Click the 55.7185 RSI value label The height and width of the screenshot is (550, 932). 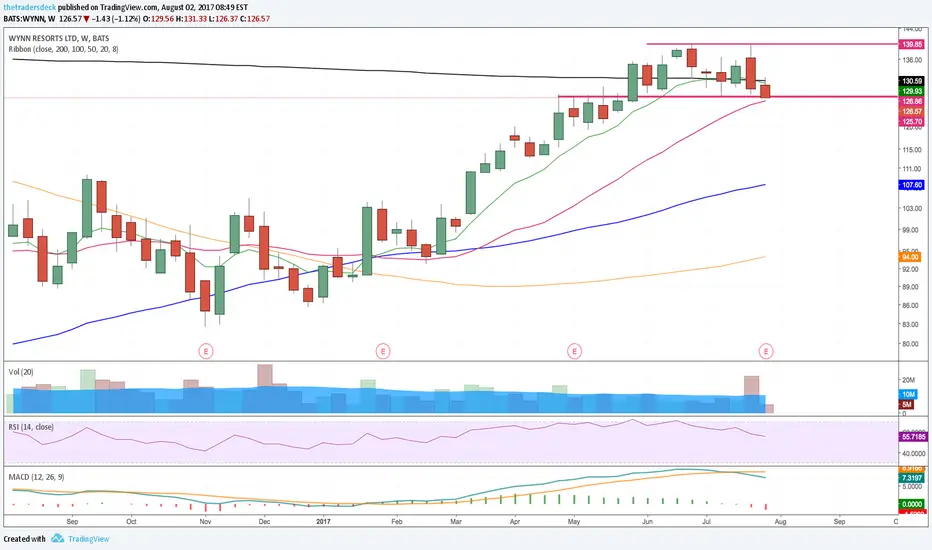coord(914,436)
